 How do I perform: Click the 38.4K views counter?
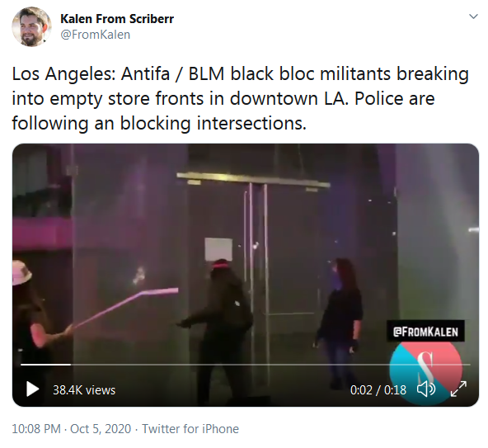pos(84,390)
